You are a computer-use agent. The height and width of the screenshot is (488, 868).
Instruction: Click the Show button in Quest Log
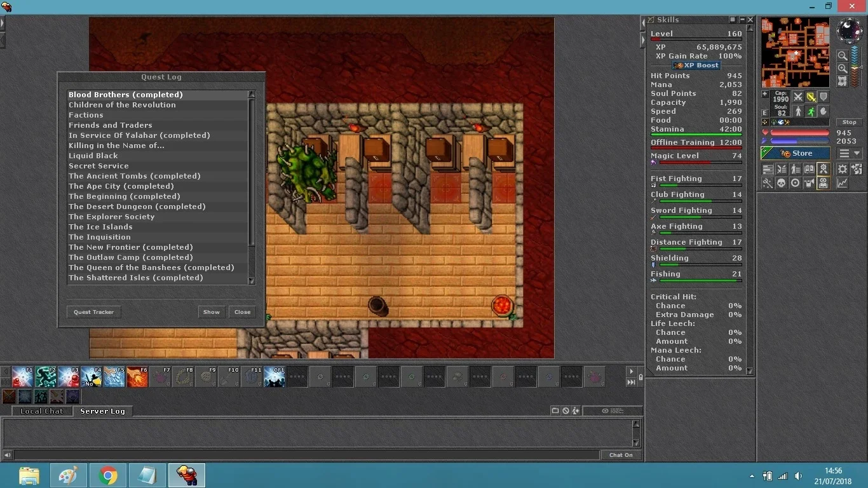tap(212, 312)
